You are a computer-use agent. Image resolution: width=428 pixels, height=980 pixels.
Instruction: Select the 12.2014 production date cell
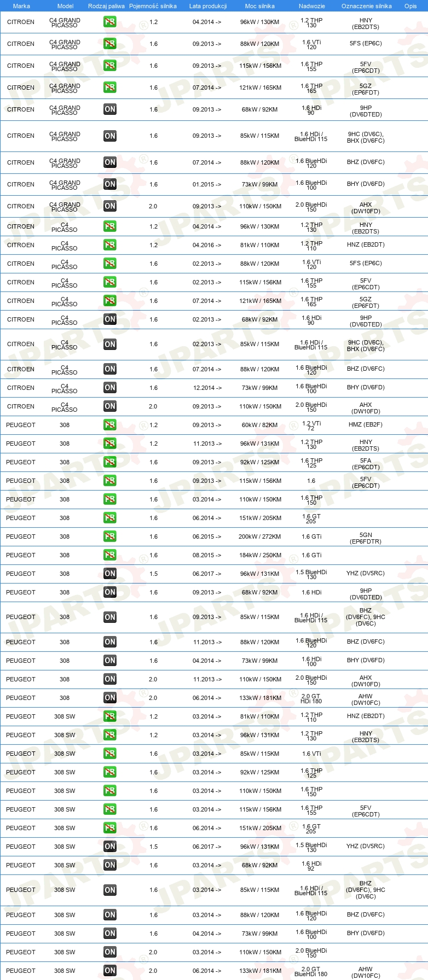(x=207, y=388)
